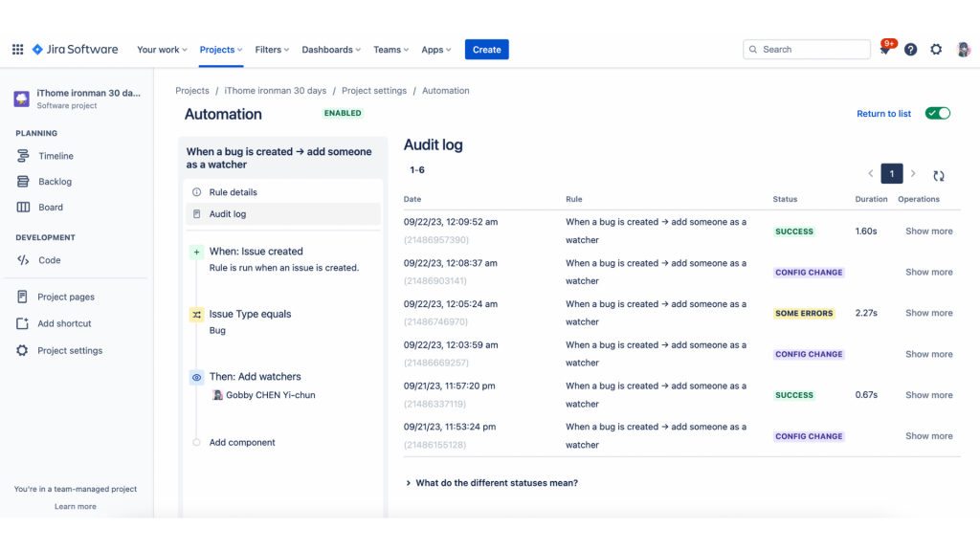Open the Teams dropdown

(x=391, y=50)
